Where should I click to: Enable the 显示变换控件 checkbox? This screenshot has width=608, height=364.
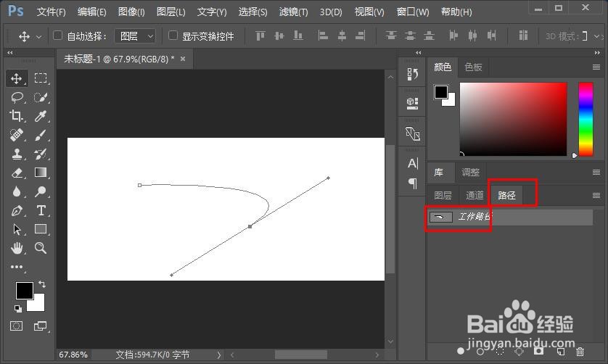(173, 36)
